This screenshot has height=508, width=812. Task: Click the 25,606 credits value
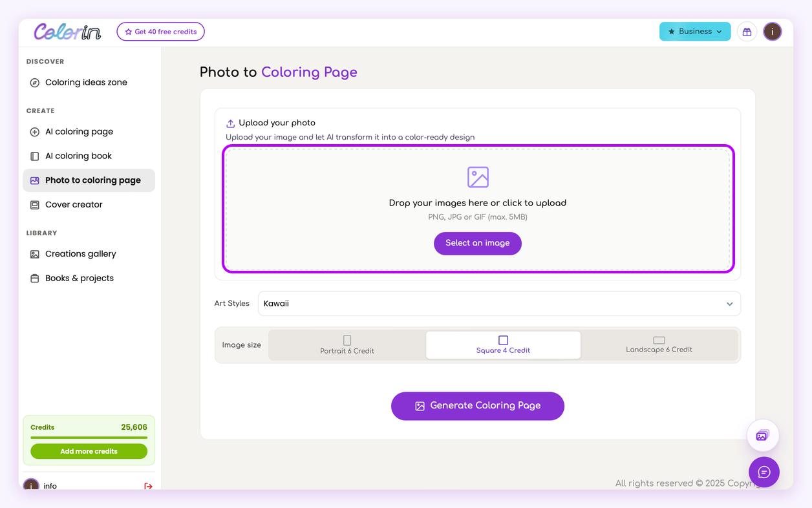134,427
